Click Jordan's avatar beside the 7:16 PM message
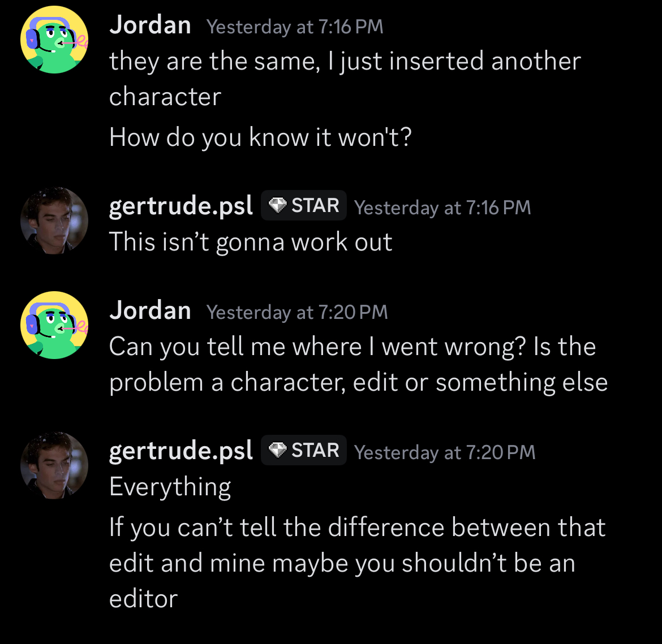The height and width of the screenshot is (644, 662). pos(54,40)
